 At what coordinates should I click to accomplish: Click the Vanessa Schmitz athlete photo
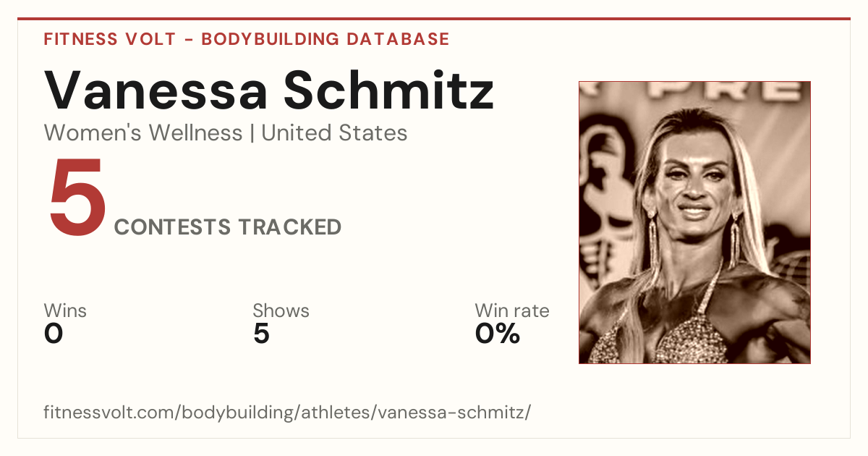[694, 222]
